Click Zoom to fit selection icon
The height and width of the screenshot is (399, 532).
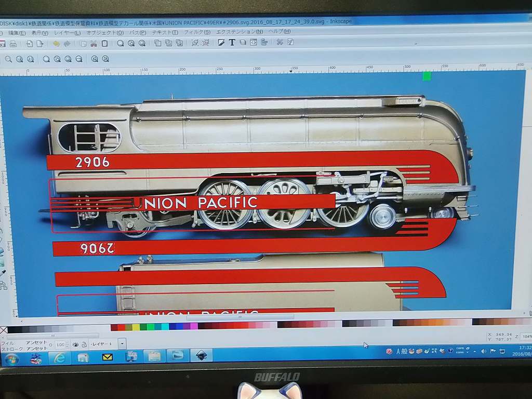coord(121,43)
